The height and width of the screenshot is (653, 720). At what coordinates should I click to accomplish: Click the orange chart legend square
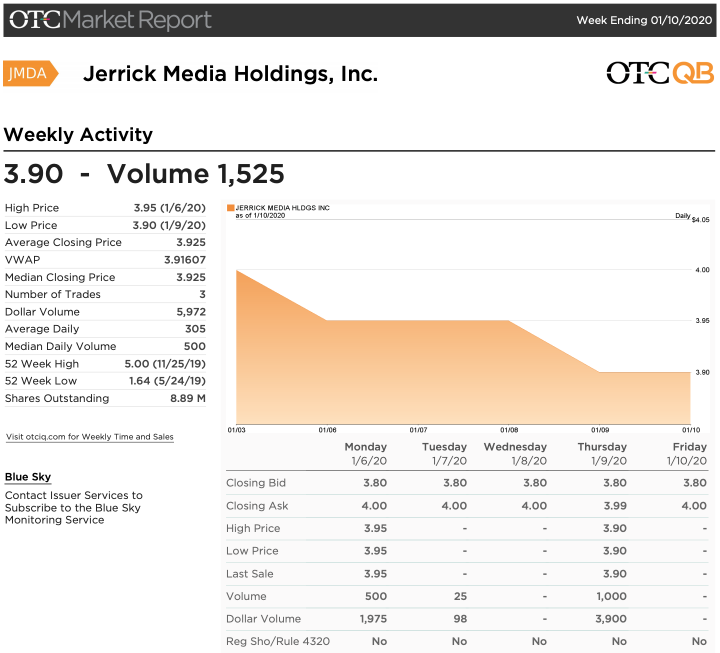tap(231, 208)
